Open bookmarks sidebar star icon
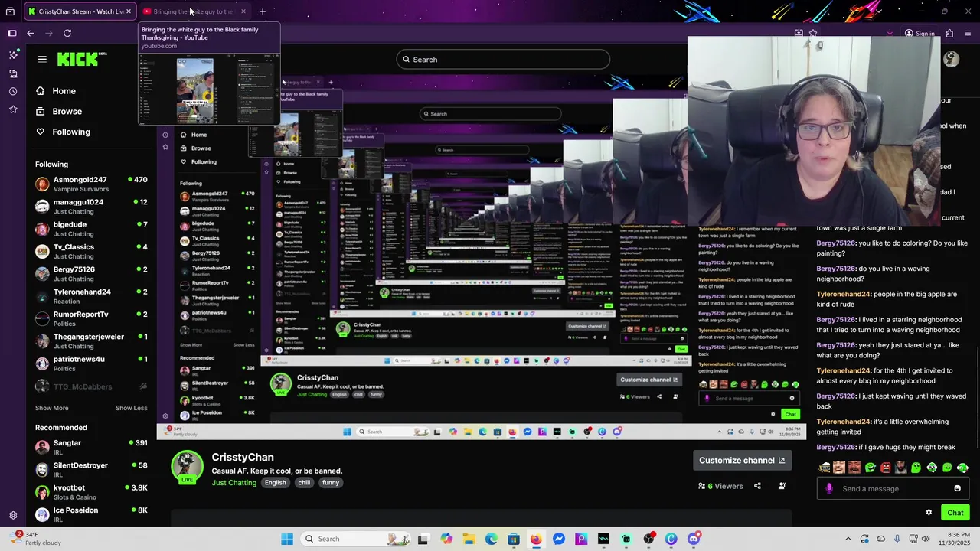The image size is (980, 551). pyautogui.click(x=13, y=109)
